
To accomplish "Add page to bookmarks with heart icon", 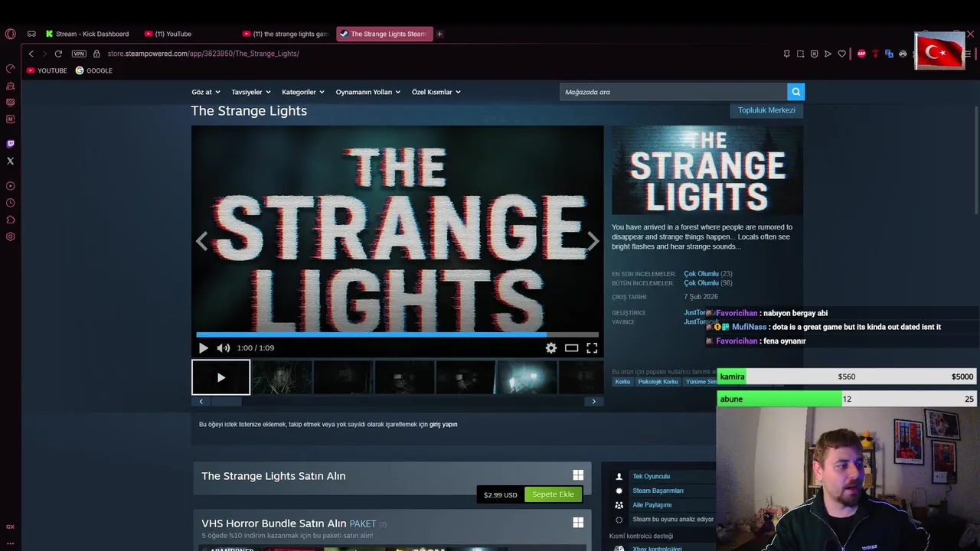I will click(x=841, y=54).
